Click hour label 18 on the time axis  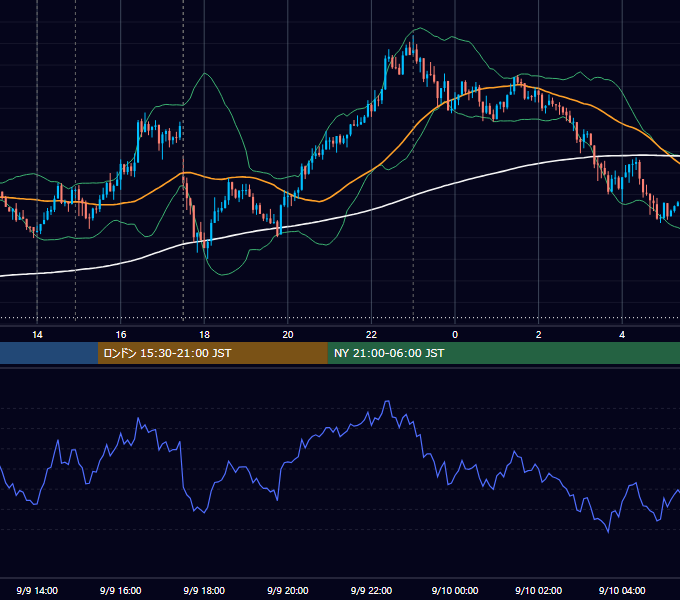point(204,335)
